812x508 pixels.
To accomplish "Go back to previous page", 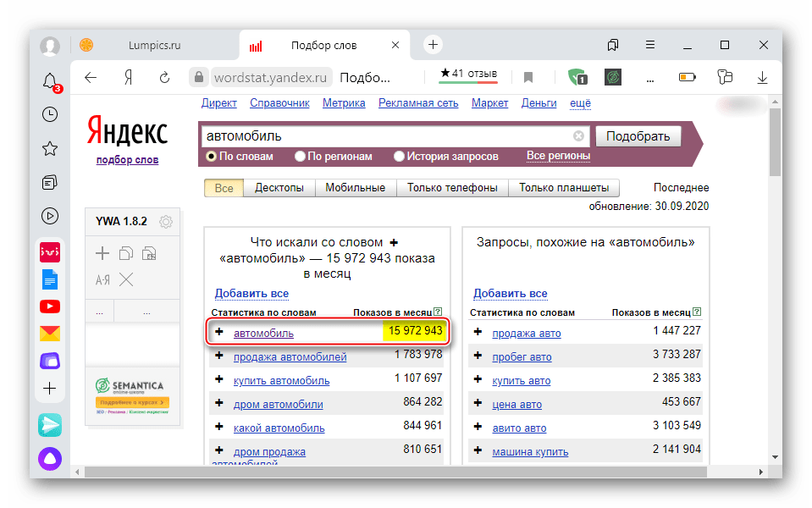I will pos(91,78).
